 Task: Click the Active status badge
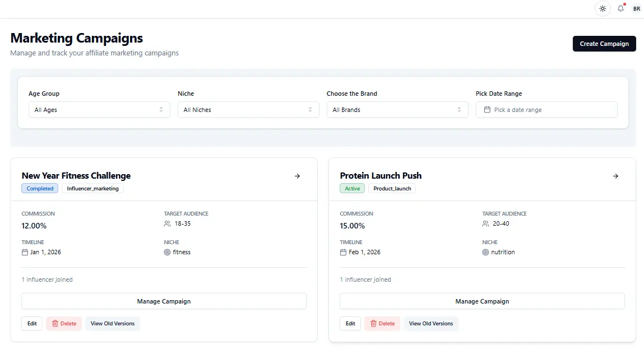[x=352, y=188]
